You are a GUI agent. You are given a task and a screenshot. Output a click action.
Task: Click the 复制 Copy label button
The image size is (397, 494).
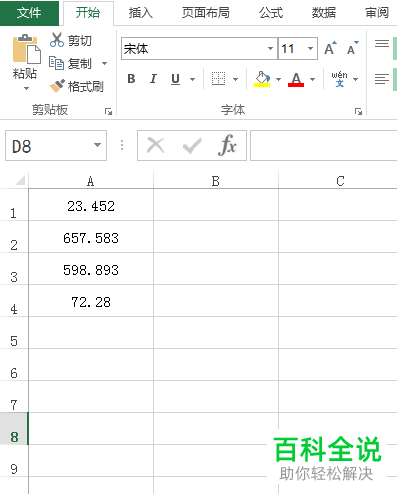pyautogui.click(x=80, y=63)
